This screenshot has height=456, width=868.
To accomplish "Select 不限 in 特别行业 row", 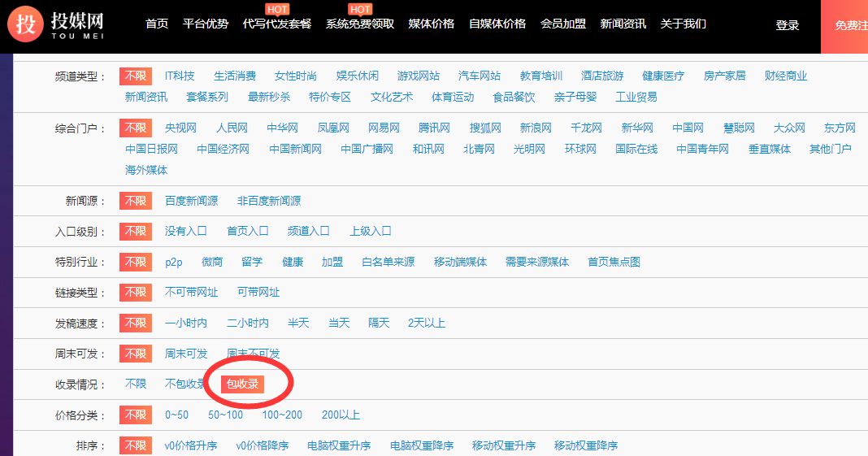I will click(136, 262).
